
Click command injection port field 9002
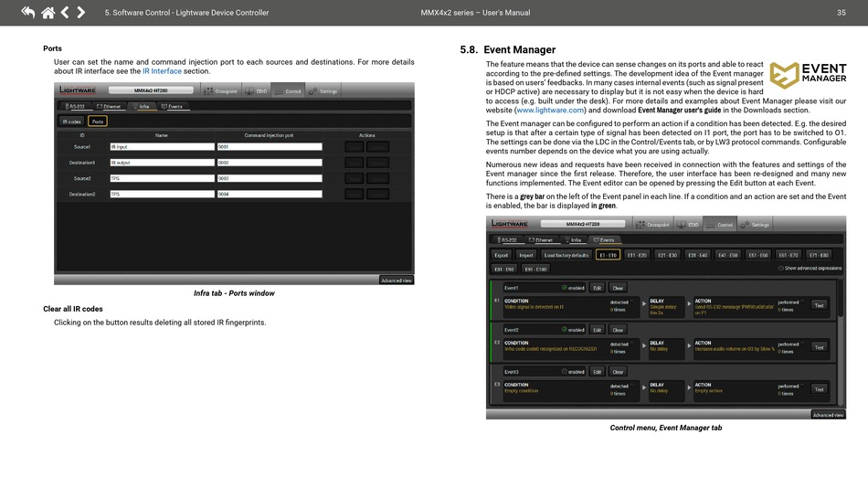click(x=269, y=163)
